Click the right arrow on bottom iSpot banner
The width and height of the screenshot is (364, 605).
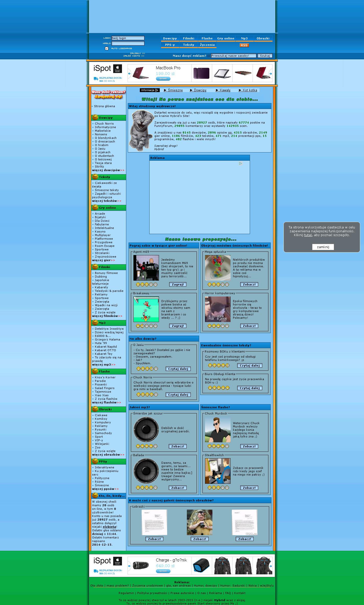270,566
